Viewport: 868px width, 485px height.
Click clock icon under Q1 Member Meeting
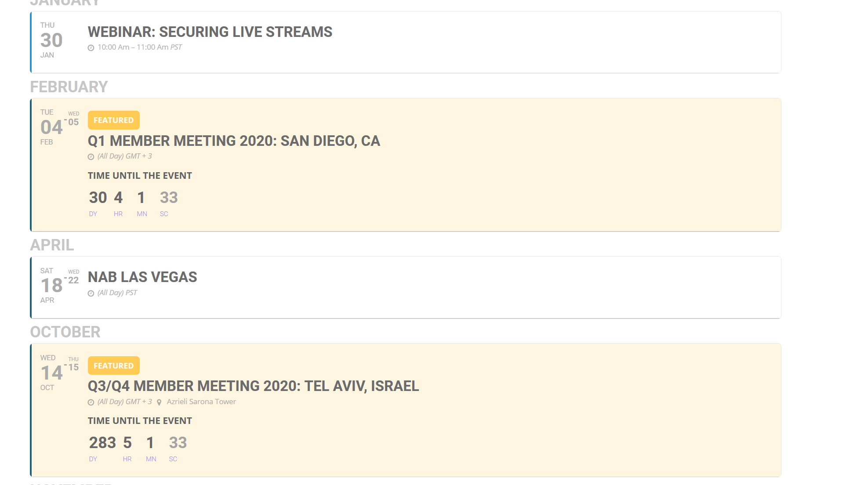(x=91, y=157)
